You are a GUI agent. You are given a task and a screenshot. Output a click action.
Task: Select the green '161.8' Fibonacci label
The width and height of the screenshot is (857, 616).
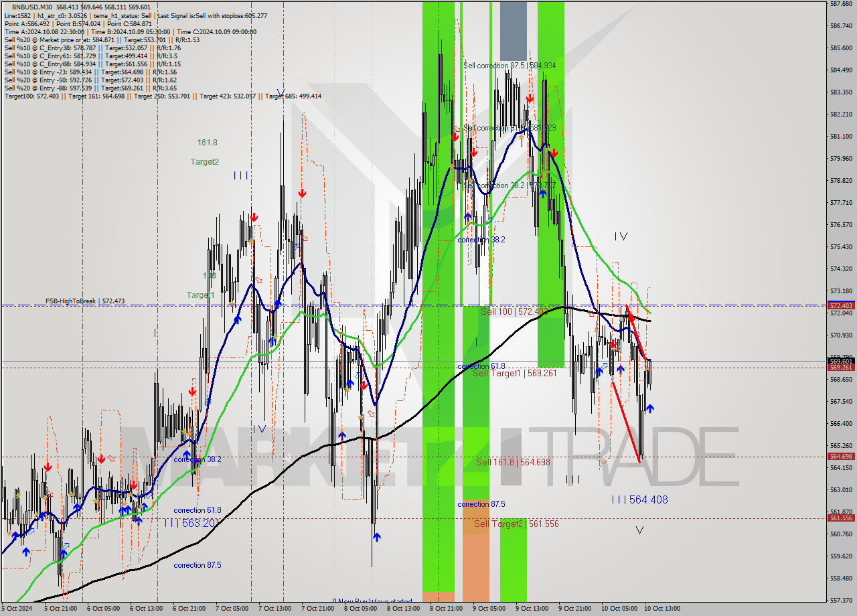(x=207, y=143)
